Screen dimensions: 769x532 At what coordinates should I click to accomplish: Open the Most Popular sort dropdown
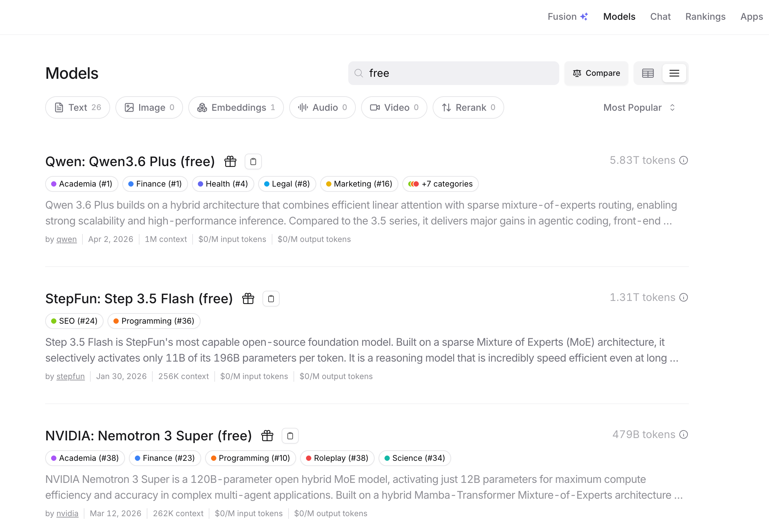(x=639, y=107)
